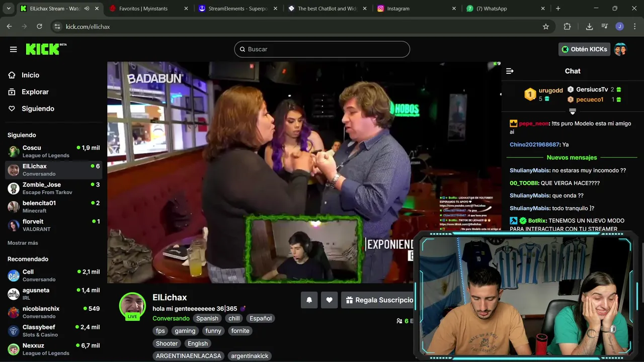The height and width of the screenshot is (362, 644).
Task: Switch to best ChatBot tab
Action: [327, 9]
